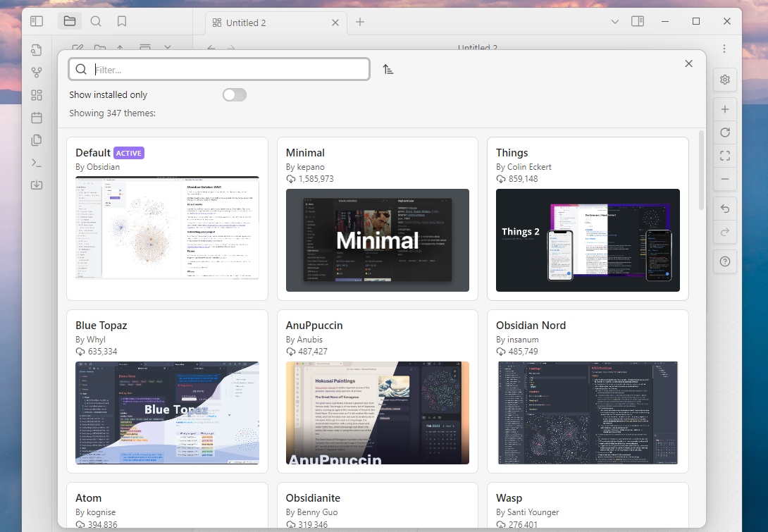Click the 'By Whyl' author text
The image size is (768, 532).
coord(91,340)
